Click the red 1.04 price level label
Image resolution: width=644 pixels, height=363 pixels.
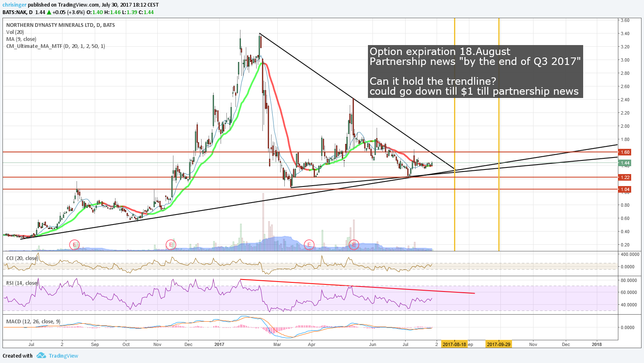coord(625,189)
